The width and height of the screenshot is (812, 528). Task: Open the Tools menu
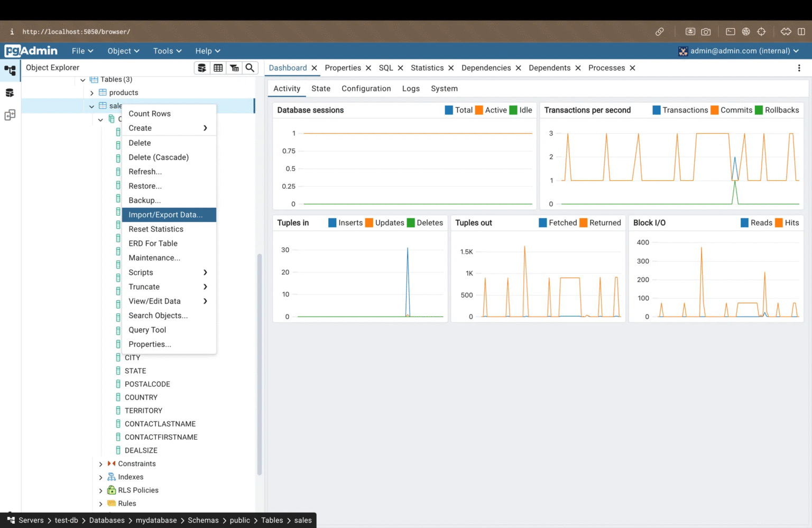click(x=167, y=51)
